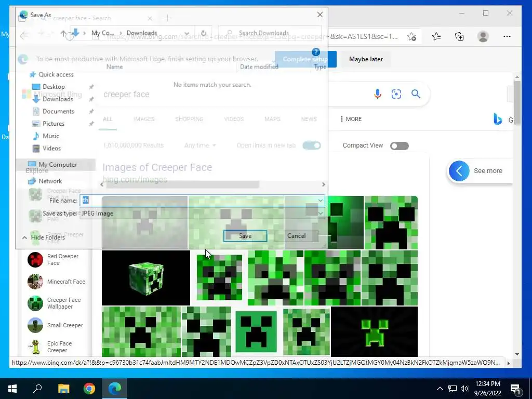Refresh the Downloads folder listing
The height and width of the screenshot is (399, 532).
(x=204, y=33)
